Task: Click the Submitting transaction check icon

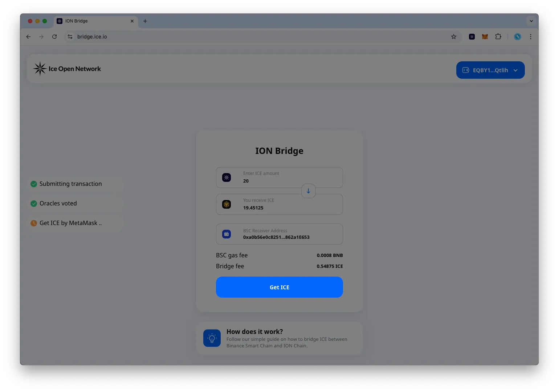Action: [34, 184]
